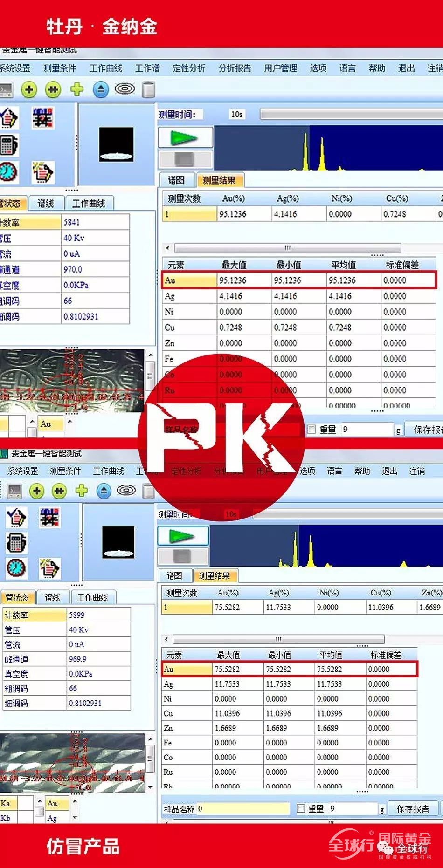Open 用户管理 menu in the Au 95.1236 window

[x=280, y=68]
